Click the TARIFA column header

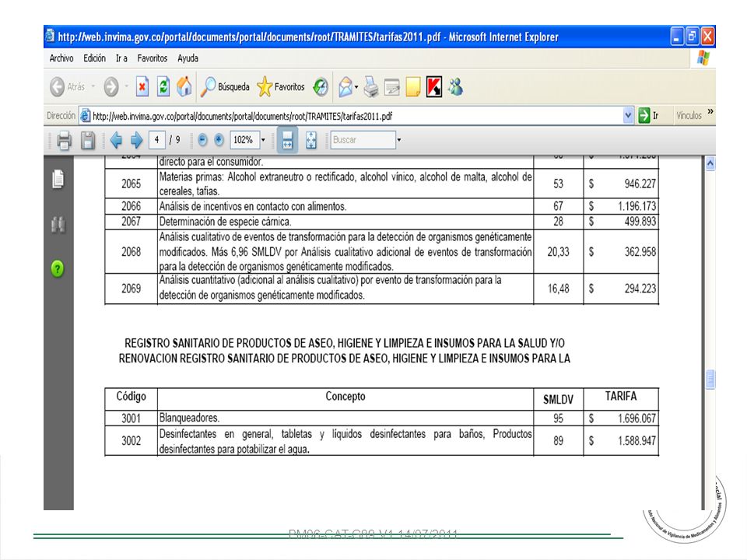click(x=621, y=396)
